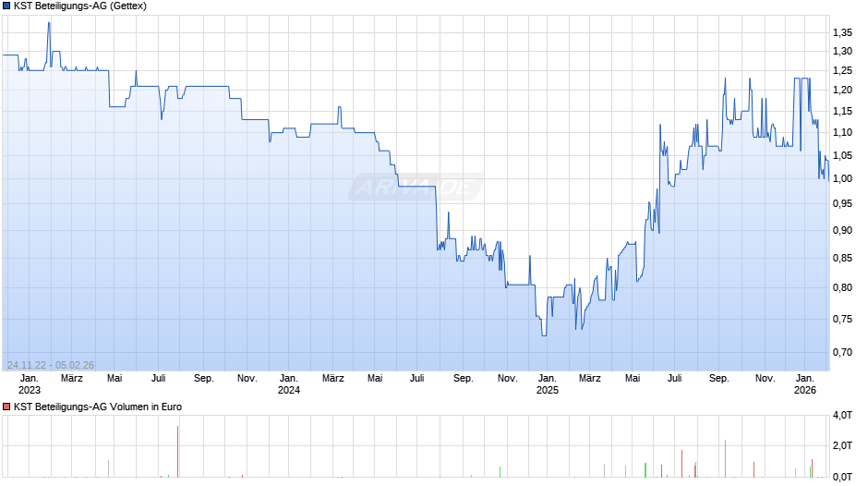Click the 'Jan. 2023' time axis label
Viewport: 868px width, 486px height.
pos(30,384)
